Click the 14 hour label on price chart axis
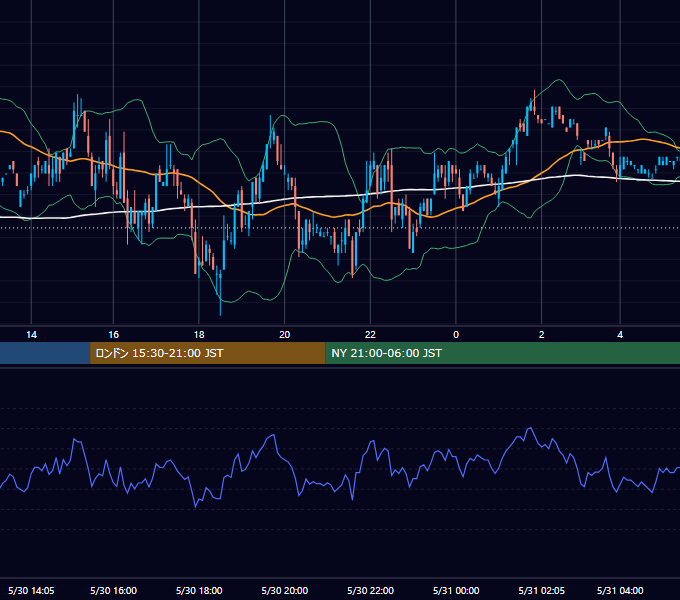The height and width of the screenshot is (600, 680). click(x=31, y=335)
